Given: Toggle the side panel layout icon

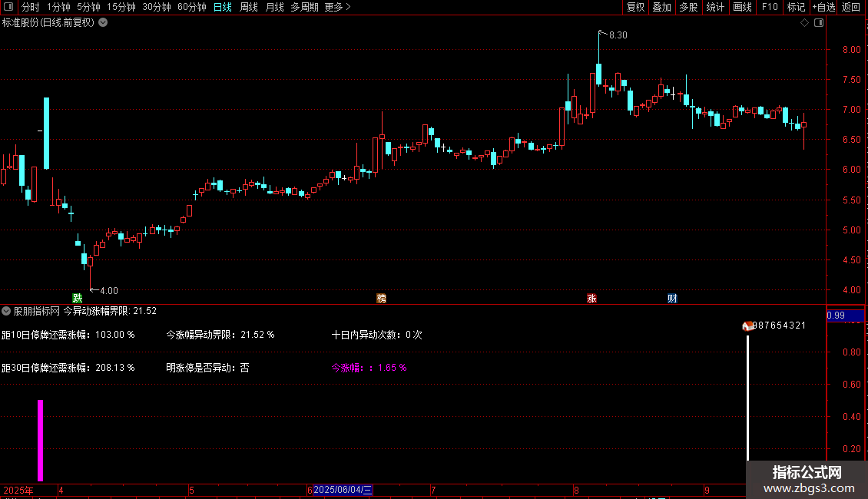Looking at the screenshot, I should [819, 23].
